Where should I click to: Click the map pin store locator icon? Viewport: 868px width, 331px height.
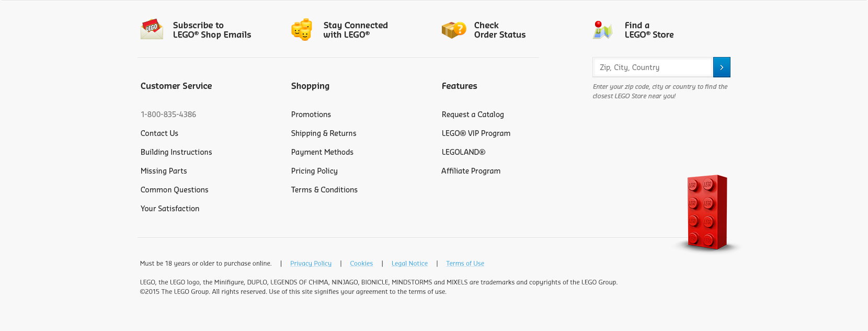coord(602,30)
